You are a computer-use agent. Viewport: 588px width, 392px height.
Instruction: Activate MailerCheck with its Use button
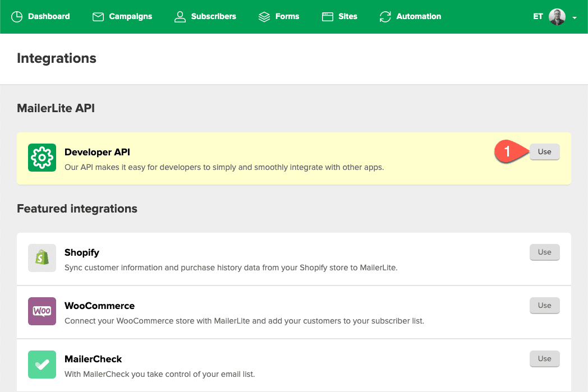point(544,359)
